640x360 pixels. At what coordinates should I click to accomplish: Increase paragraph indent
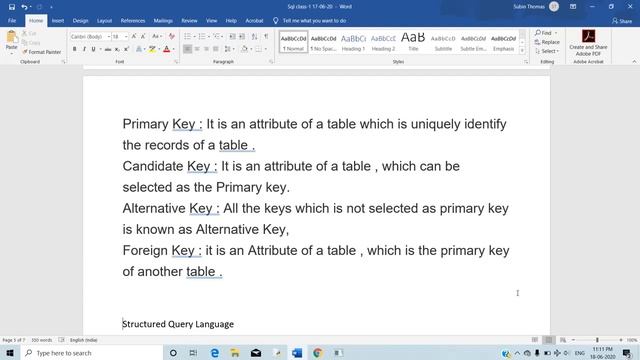tap(242, 36)
